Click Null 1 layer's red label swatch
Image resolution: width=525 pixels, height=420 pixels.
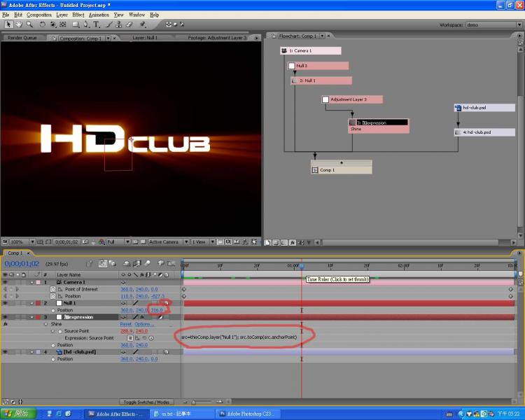click(x=38, y=303)
